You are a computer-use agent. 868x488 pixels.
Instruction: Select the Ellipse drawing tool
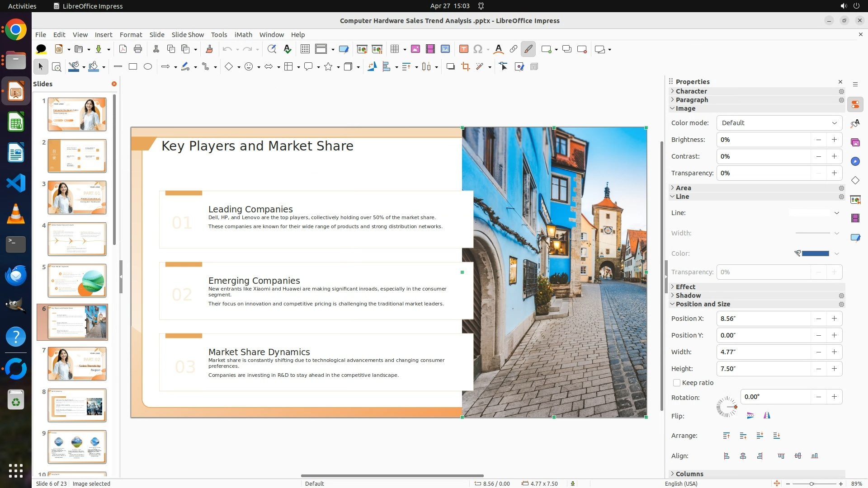tap(148, 67)
